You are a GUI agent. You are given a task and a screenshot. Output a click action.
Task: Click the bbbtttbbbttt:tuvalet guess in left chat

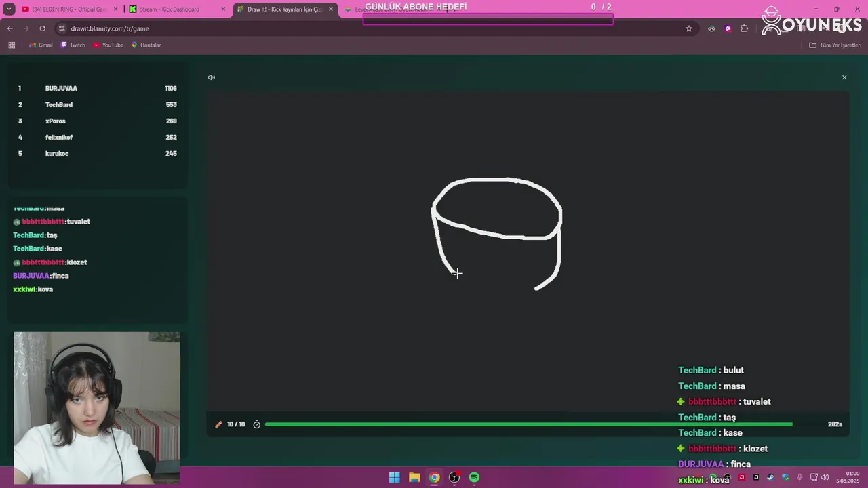[x=52, y=222]
